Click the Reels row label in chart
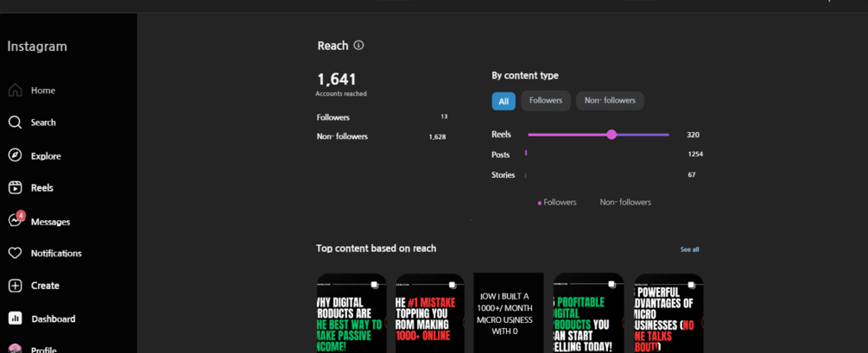 coord(501,135)
